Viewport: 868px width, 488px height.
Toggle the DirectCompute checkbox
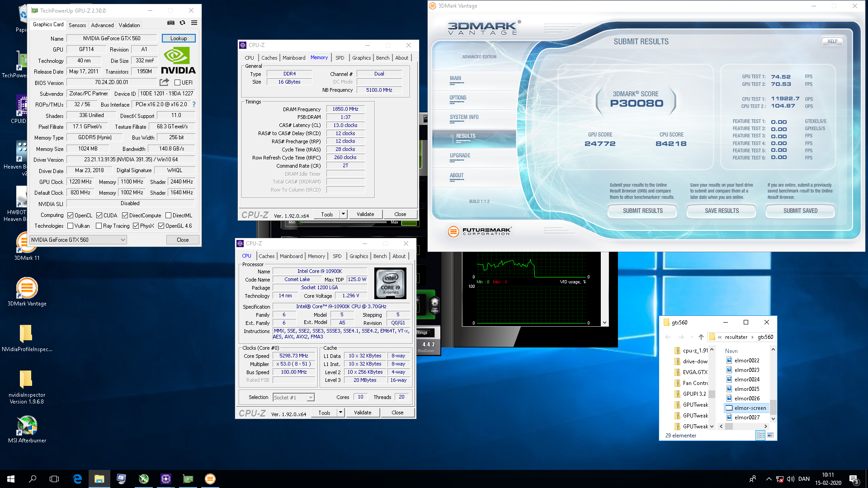pyautogui.click(x=125, y=216)
